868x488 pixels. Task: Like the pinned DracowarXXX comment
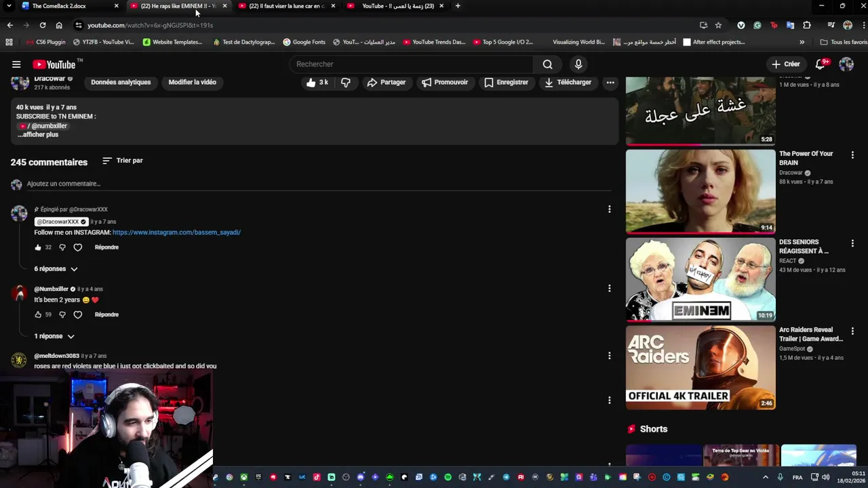pos(38,247)
